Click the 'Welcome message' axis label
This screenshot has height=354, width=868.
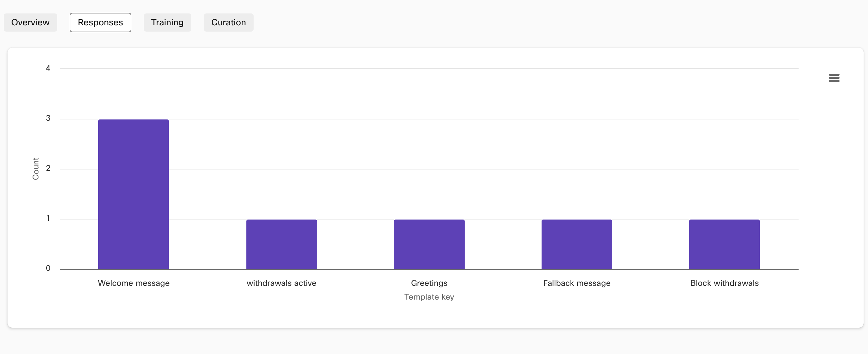[x=134, y=283]
